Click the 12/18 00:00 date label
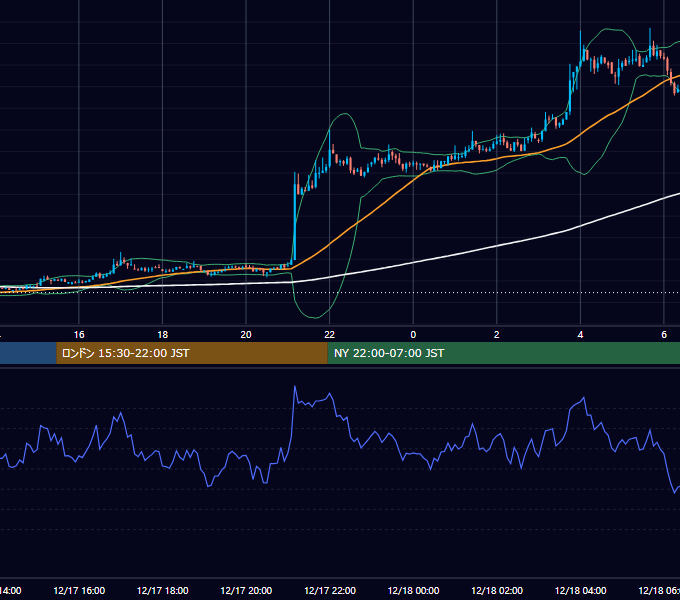680x600 pixels. 413,590
